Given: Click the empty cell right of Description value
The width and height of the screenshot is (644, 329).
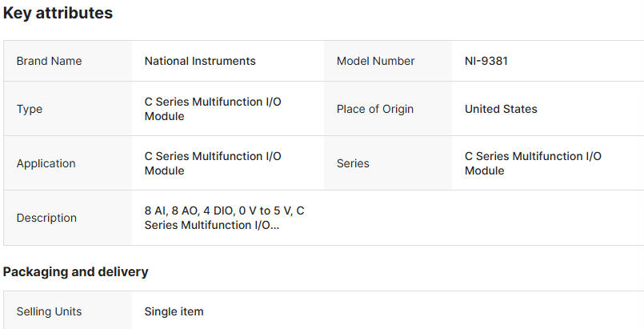Looking at the screenshot, I should [x=480, y=218].
